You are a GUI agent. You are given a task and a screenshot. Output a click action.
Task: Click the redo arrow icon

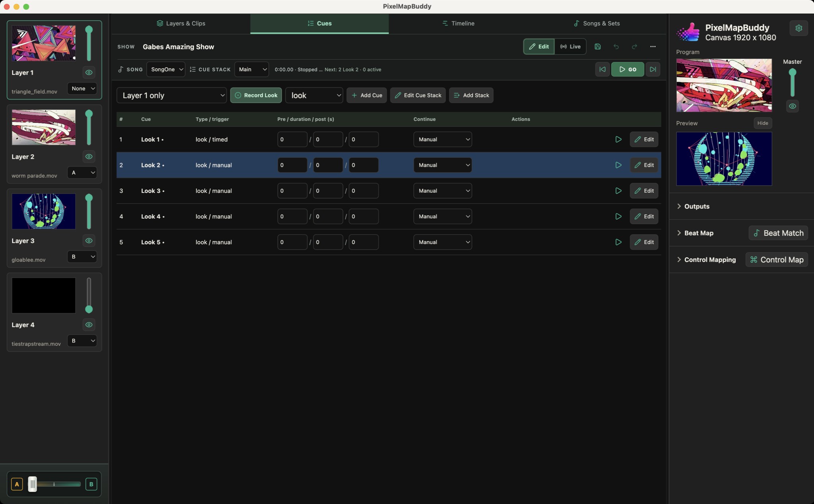point(634,47)
